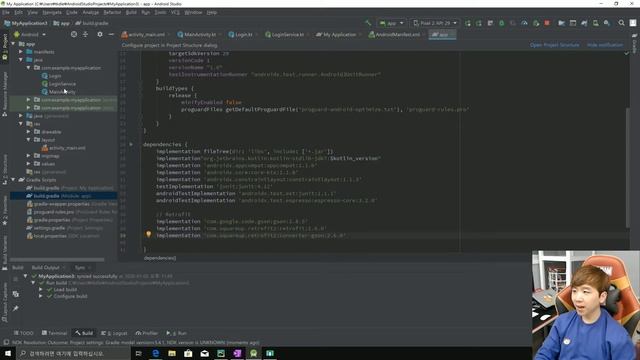The image size is (640, 360).
Task: Open the TODO tool window tab
Action: [x=24, y=333]
